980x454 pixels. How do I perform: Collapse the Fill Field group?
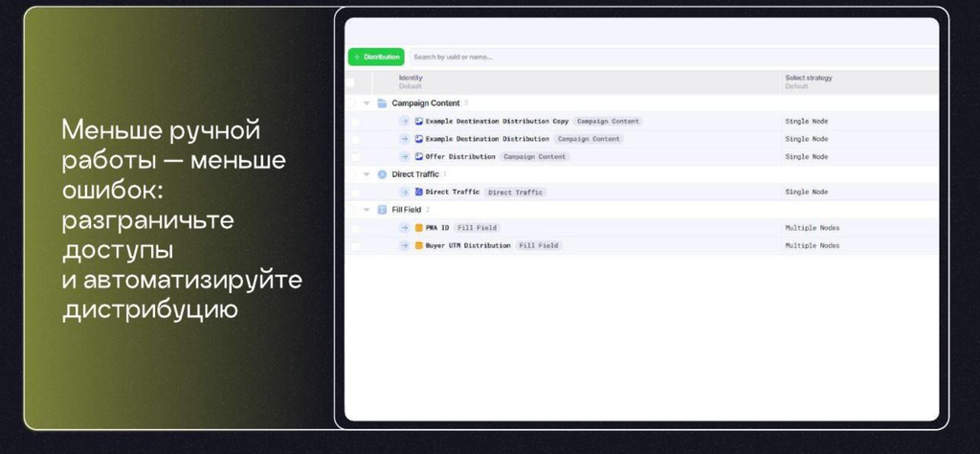coord(367,210)
